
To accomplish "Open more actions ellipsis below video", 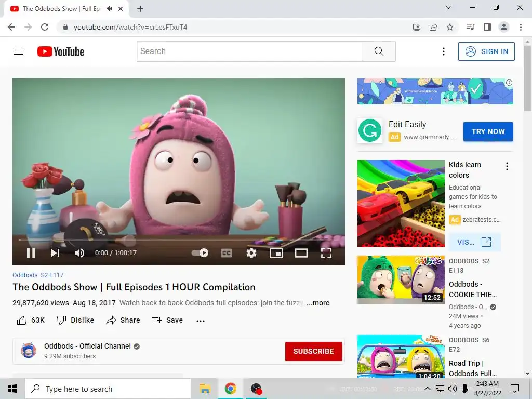I will pos(201,321).
